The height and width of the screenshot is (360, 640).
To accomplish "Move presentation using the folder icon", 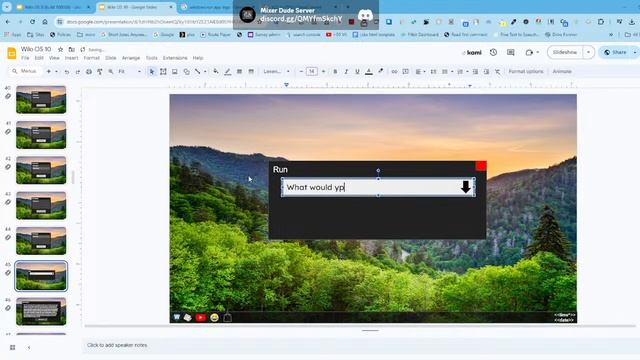I will 71,49.
